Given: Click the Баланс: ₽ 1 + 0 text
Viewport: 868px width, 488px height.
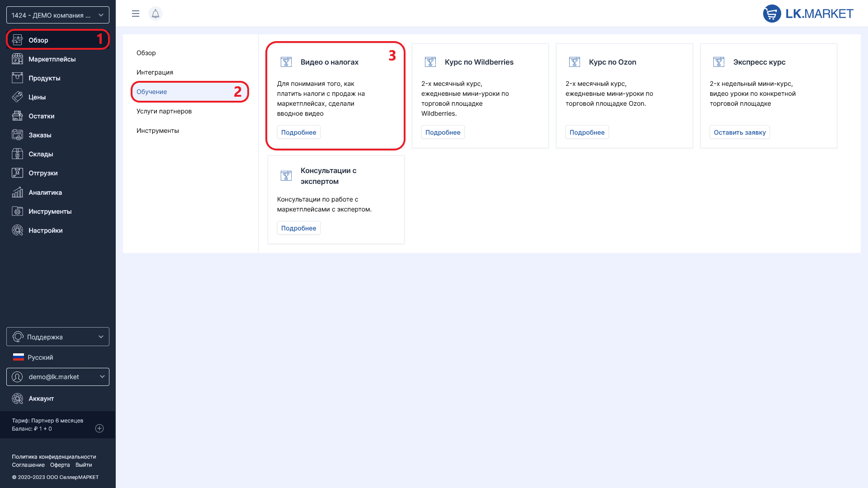Looking at the screenshot, I should pos(32,429).
